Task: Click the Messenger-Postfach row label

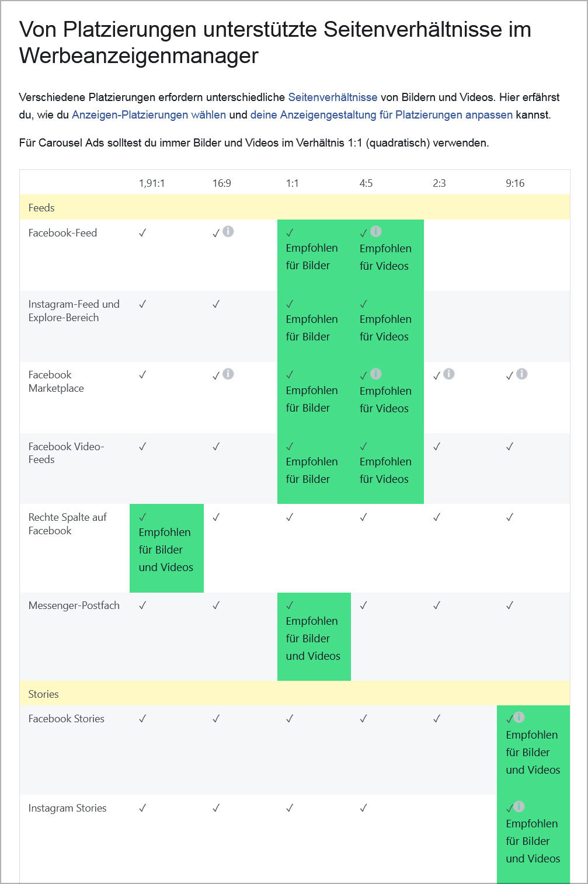Action: pos(74,605)
